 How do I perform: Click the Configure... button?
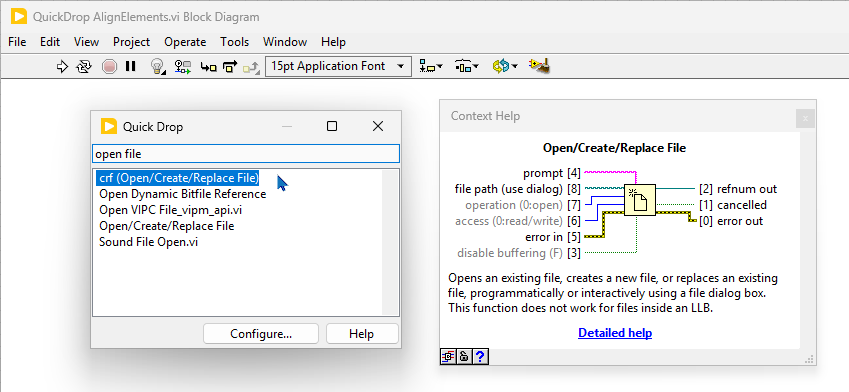(x=261, y=334)
